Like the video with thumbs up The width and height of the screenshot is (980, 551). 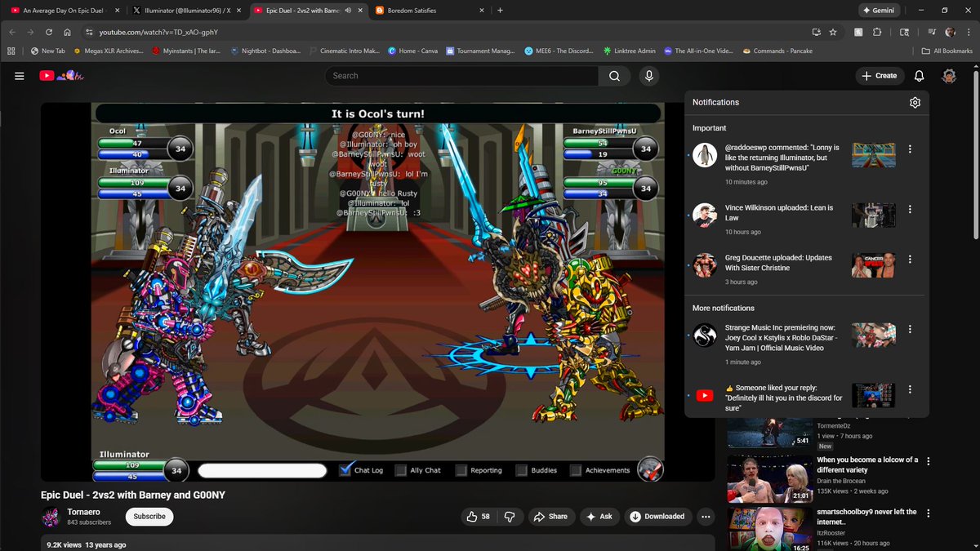point(478,516)
